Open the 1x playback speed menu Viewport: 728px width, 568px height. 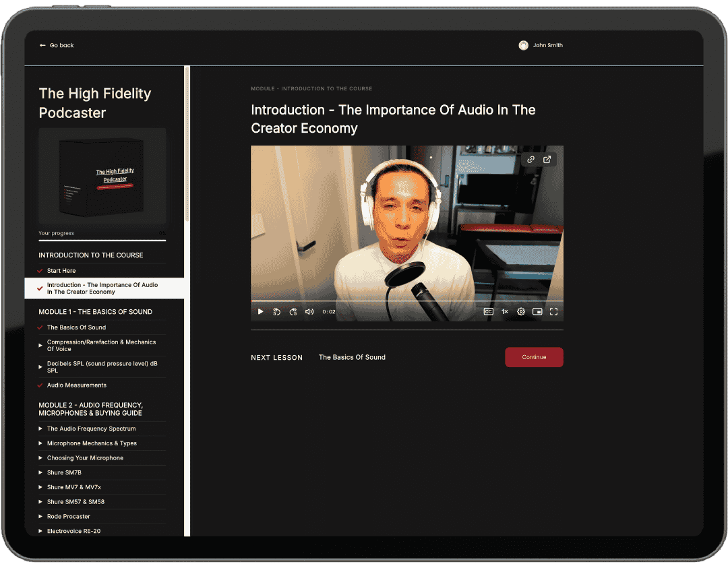(x=504, y=312)
